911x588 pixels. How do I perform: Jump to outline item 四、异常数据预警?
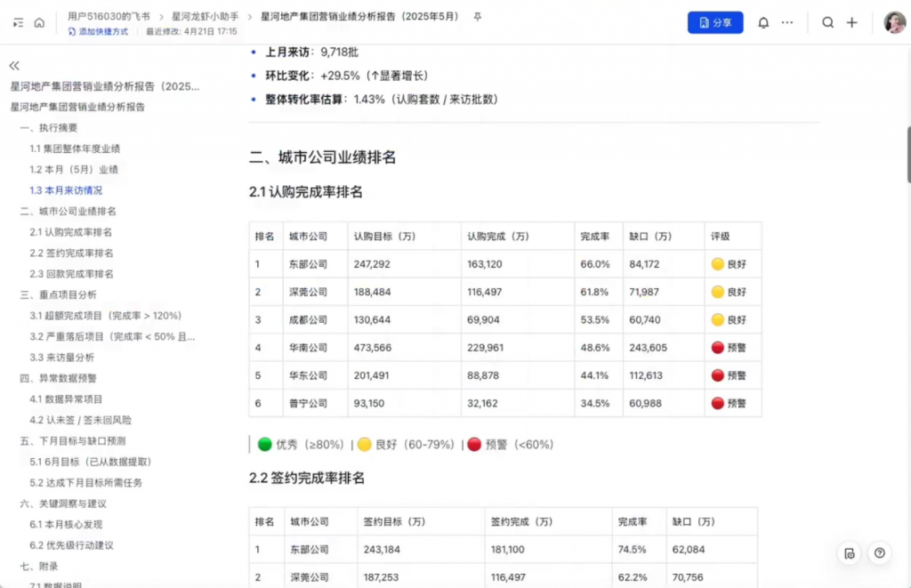click(x=58, y=378)
